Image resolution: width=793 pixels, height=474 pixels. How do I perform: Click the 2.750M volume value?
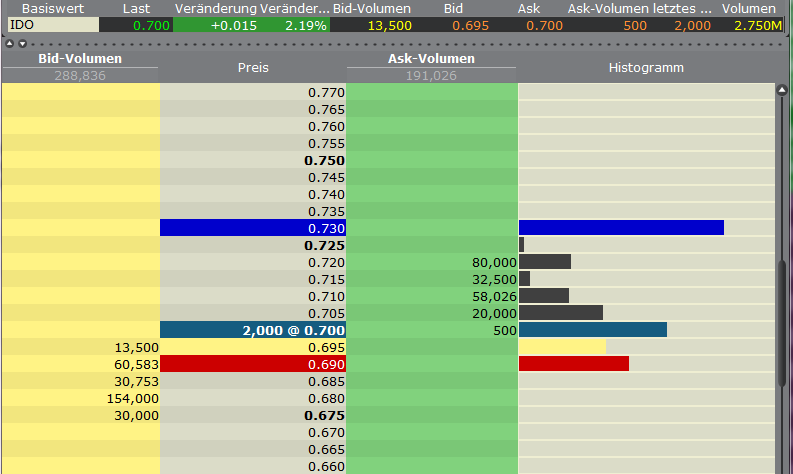758,25
